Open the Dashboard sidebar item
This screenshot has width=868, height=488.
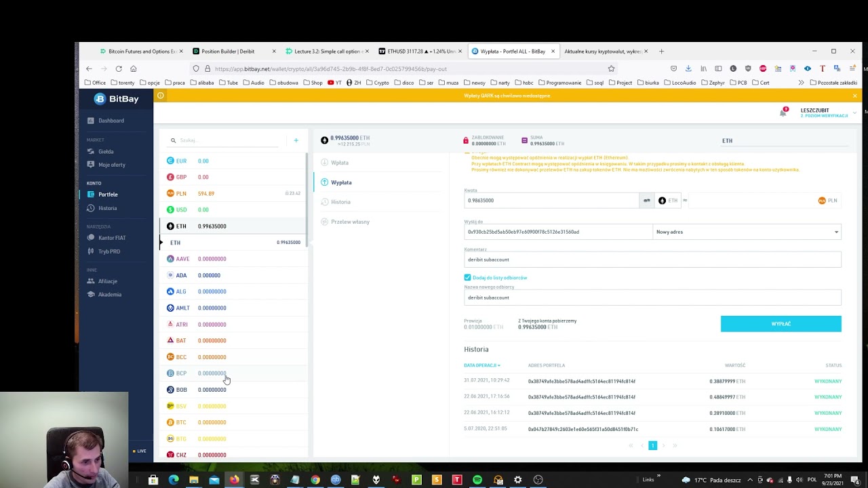[x=106, y=121]
